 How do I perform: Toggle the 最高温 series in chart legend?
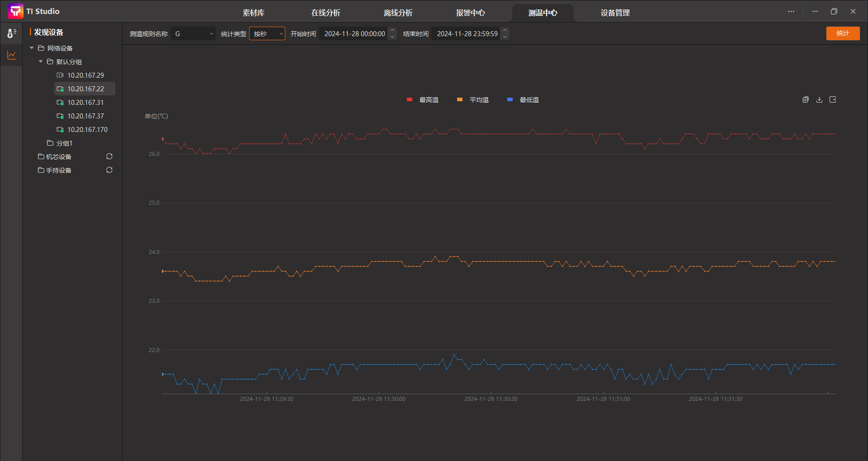[x=423, y=100]
